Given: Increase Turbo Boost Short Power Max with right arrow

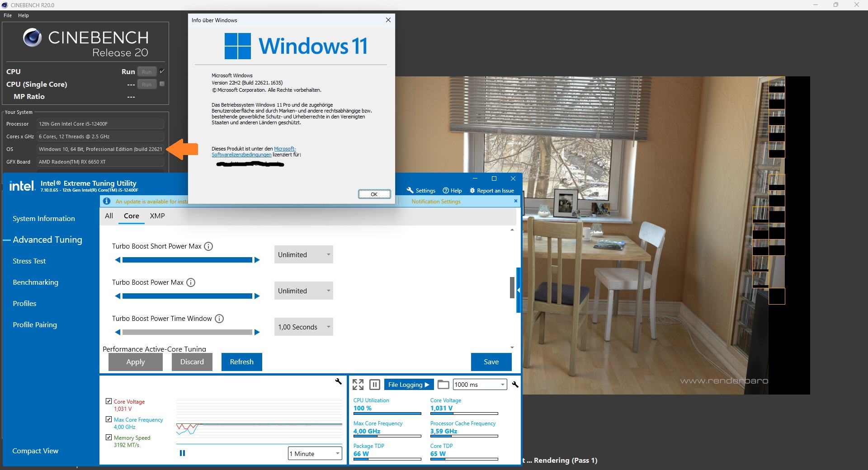Looking at the screenshot, I should [x=257, y=260].
